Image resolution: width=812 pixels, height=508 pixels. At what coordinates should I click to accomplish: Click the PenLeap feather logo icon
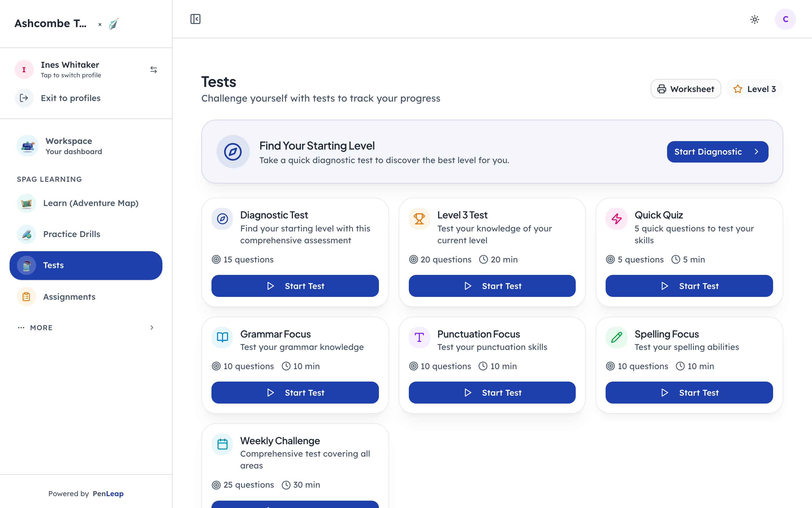click(113, 24)
